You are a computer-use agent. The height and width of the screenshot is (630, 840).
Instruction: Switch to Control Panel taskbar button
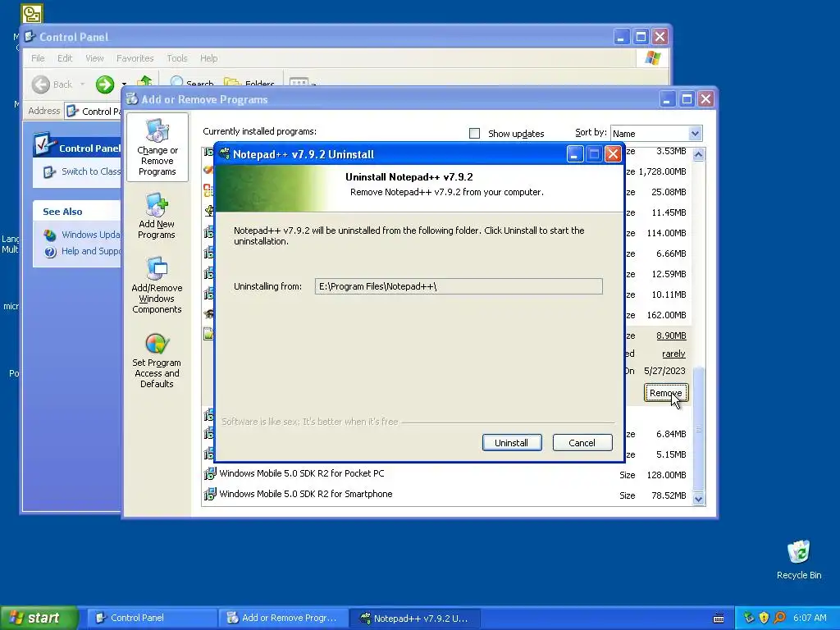[152, 618]
